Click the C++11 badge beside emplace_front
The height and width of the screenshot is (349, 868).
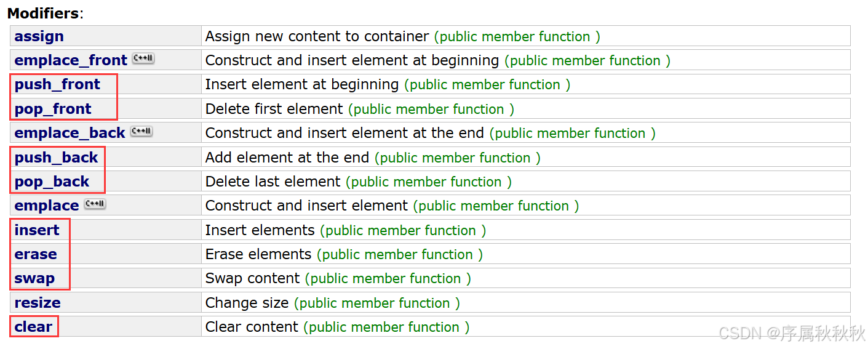click(143, 59)
